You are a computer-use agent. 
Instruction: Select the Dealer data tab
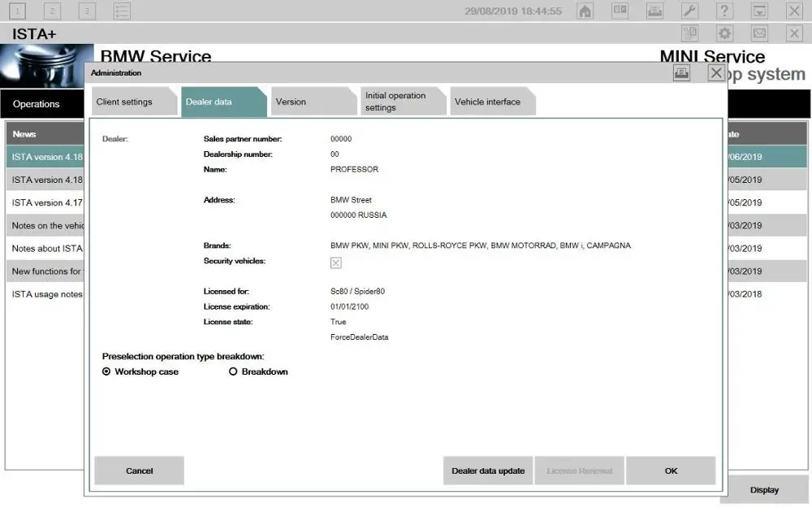[x=224, y=102]
